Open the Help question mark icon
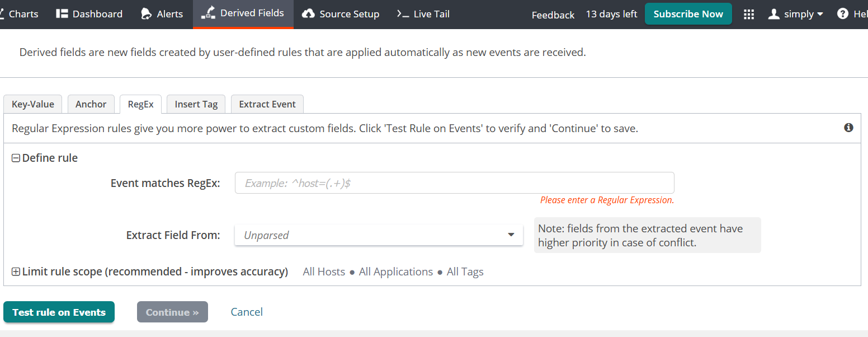Screen dimensions: 868x337 pyautogui.click(x=843, y=14)
